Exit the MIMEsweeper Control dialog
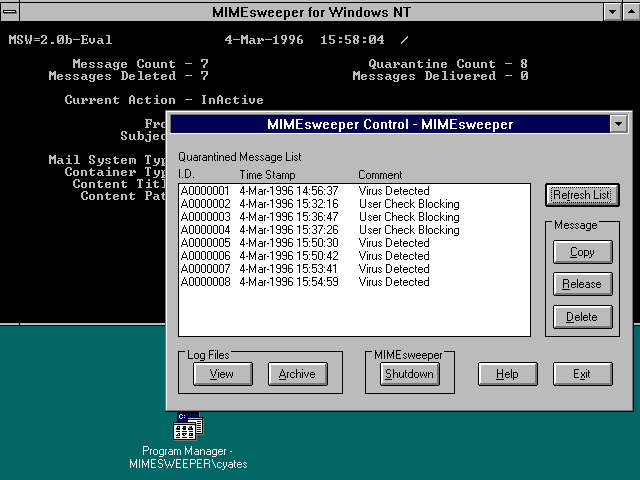 pos(582,373)
